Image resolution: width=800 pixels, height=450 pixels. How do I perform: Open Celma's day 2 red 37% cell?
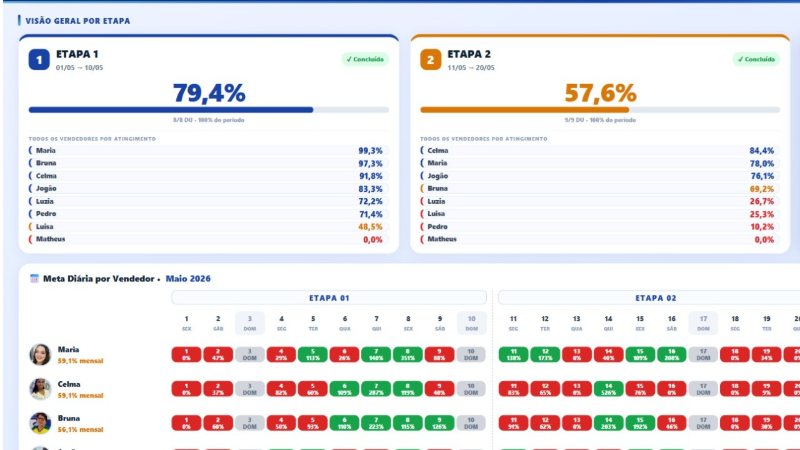click(218, 389)
